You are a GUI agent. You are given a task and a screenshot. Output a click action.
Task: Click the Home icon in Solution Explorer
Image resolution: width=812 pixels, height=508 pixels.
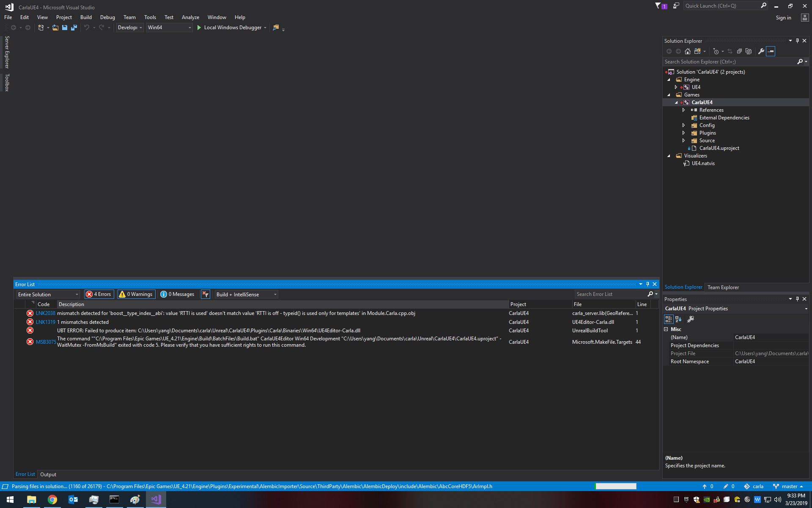pyautogui.click(x=688, y=51)
